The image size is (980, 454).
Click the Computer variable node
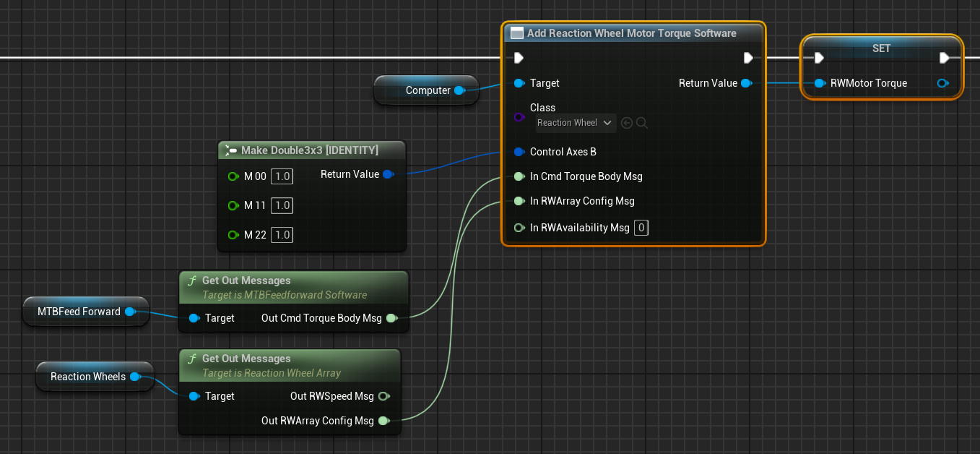(x=428, y=90)
